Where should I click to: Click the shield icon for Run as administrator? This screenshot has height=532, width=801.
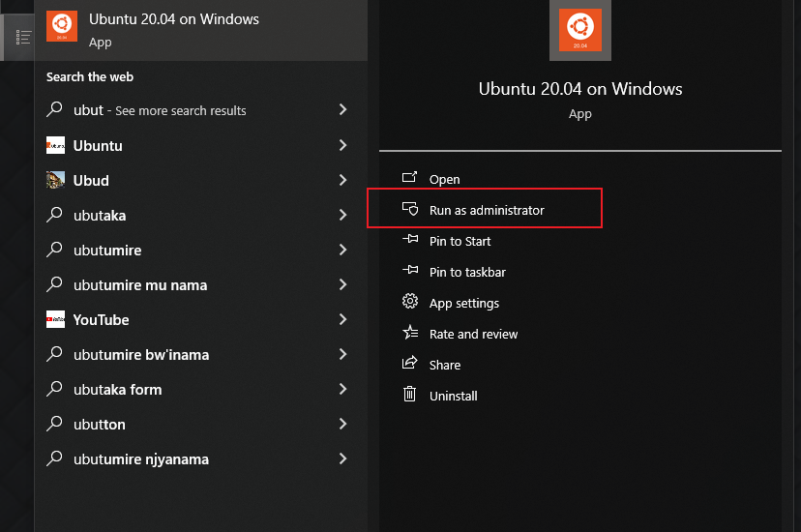click(410, 209)
